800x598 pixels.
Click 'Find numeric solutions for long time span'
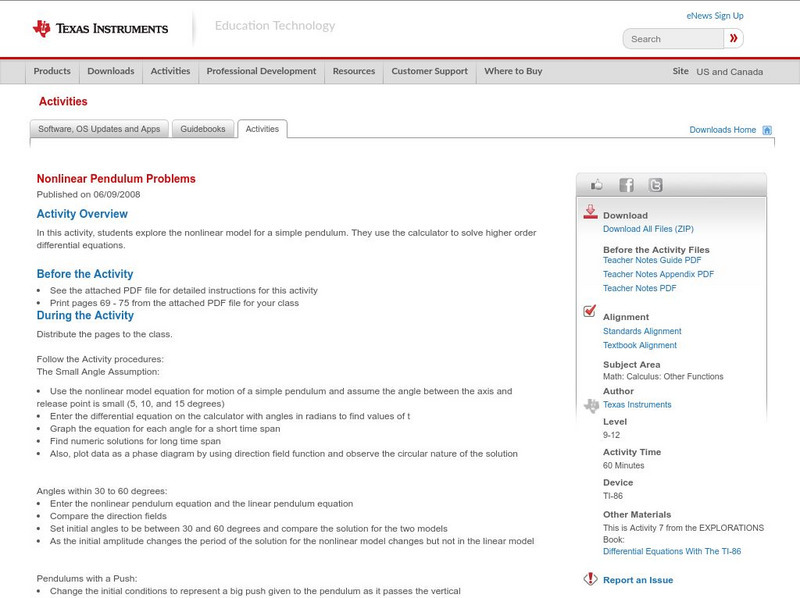point(135,441)
